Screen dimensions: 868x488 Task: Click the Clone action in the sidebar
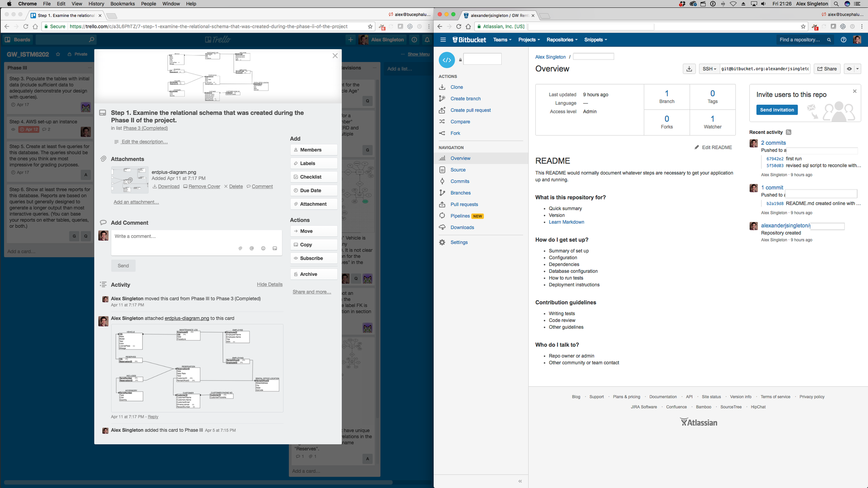(456, 87)
